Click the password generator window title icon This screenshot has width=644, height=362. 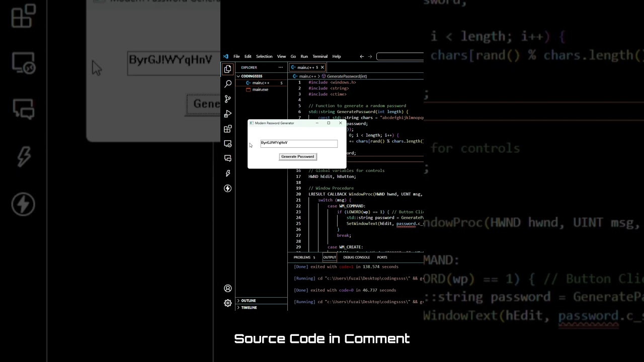pos(252,123)
